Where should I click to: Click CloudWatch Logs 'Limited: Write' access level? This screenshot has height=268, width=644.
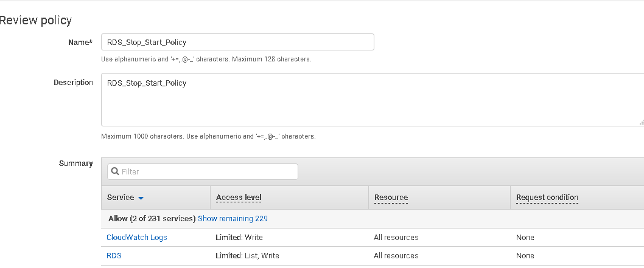tap(239, 237)
